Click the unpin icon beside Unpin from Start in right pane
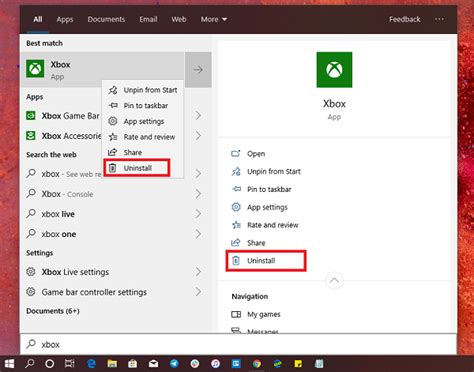The width and height of the screenshot is (474, 372). point(236,171)
